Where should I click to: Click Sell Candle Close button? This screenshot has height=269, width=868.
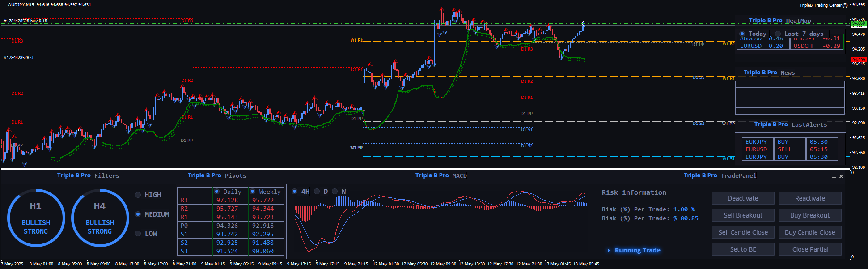pyautogui.click(x=743, y=232)
